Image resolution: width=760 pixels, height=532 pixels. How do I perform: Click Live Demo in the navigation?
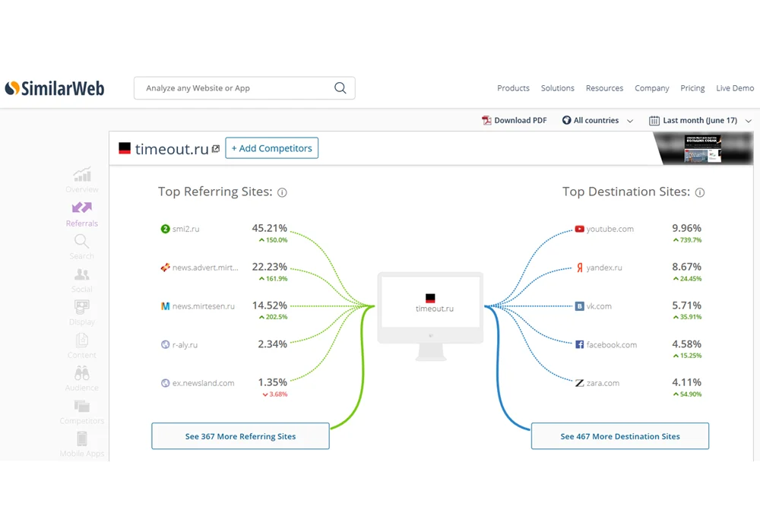pyautogui.click(x=735, y=88)
